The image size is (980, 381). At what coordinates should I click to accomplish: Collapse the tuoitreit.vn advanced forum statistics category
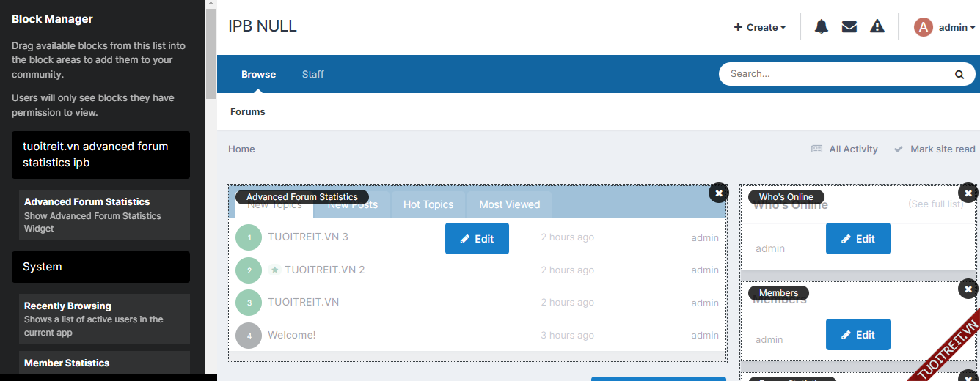pos(100,155)
